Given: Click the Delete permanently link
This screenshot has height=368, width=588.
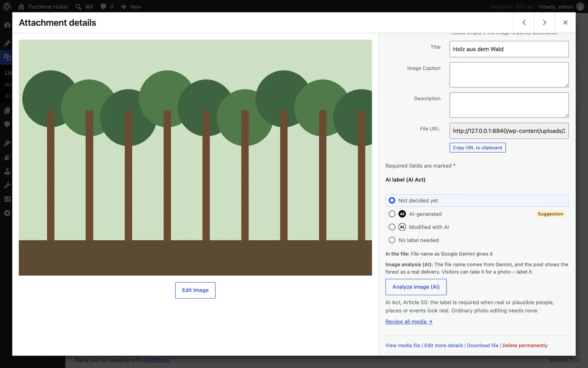Looking at the screenshot, I should [x=525, y=346].
